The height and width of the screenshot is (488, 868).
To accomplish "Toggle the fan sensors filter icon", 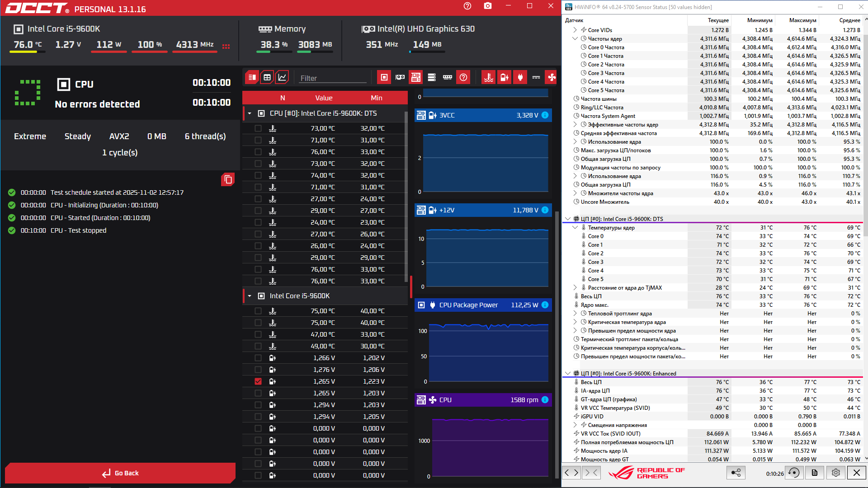I will [x=552, y=77].
